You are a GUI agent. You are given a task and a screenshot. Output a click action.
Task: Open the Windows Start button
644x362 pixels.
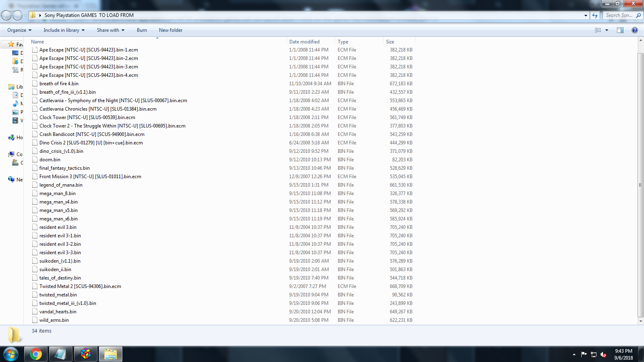(11, 354)
